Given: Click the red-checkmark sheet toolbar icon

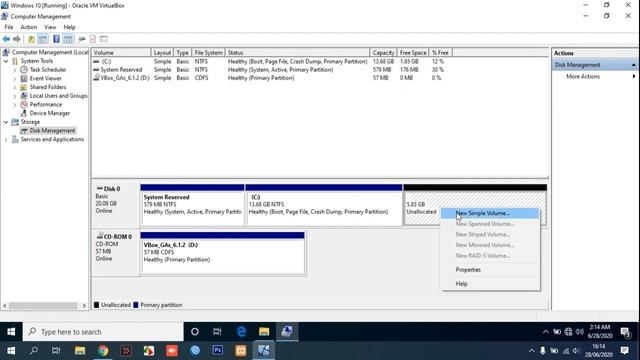Looking at the screenshot, I should coord(93,39).
